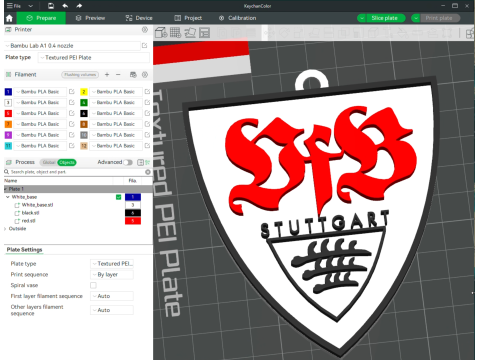Open the File menu dropdown arrow
480x360 pixels.
pyautogui.click(x=30, y=6)
